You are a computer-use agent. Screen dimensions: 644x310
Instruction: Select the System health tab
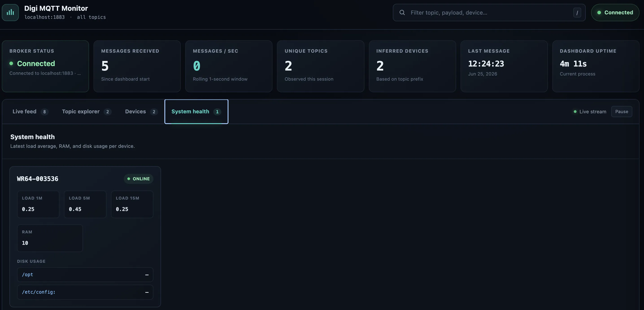click(196, 112)
